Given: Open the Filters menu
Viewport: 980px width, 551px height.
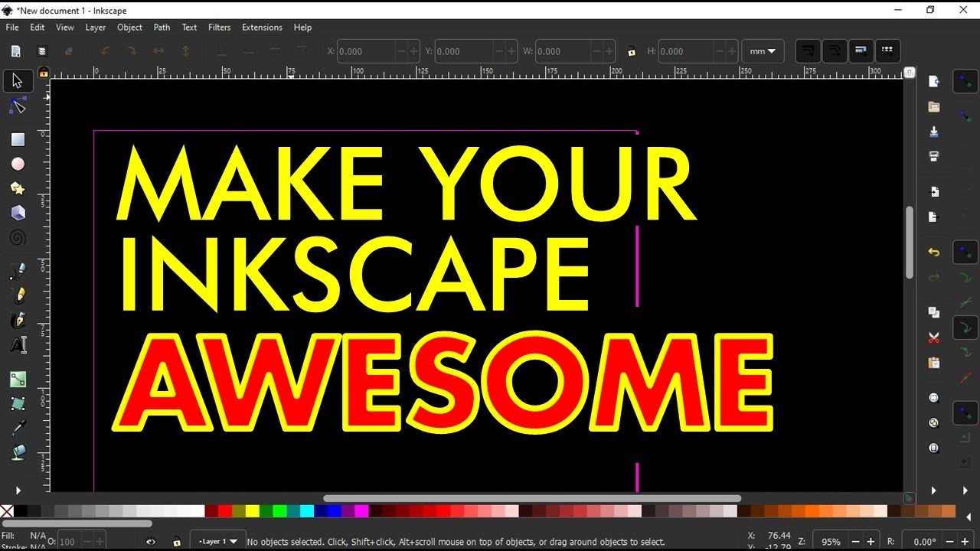Looking at the screenshot, I should coord(219,28).
